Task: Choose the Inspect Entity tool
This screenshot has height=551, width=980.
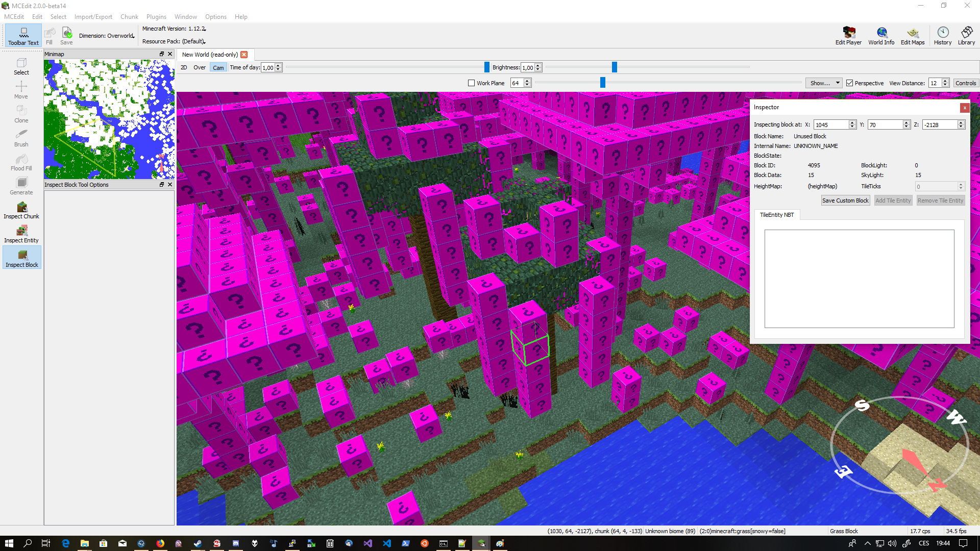Action: coord(21,234)
